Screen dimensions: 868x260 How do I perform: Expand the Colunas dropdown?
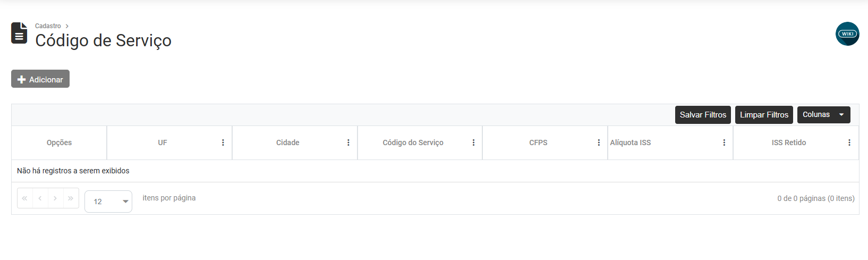click(x=823, y=115)
